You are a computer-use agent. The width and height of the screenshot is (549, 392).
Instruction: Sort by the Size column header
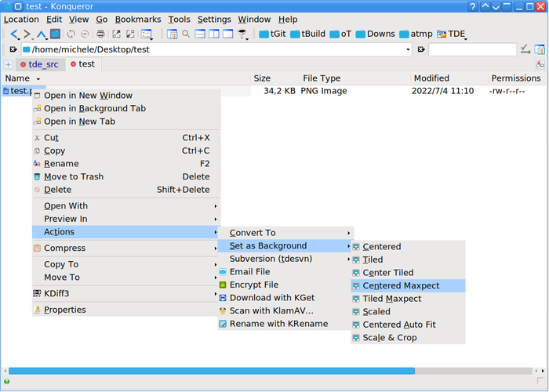point(275,78)
